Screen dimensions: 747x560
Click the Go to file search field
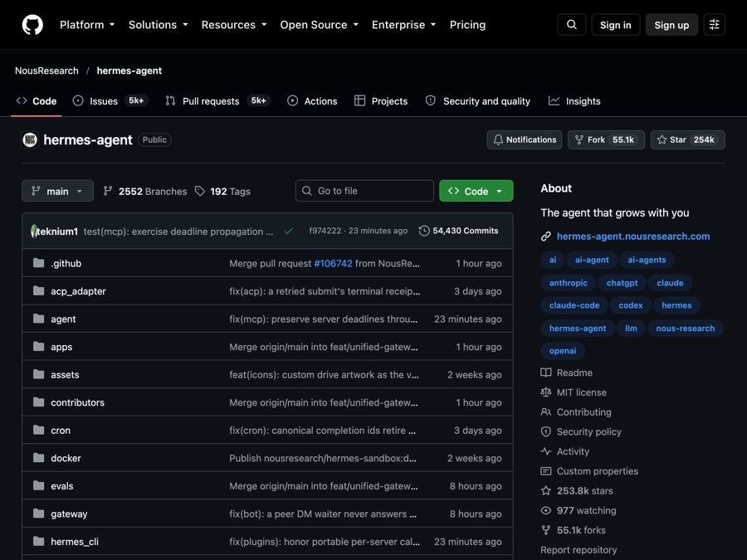pos(364,191)
